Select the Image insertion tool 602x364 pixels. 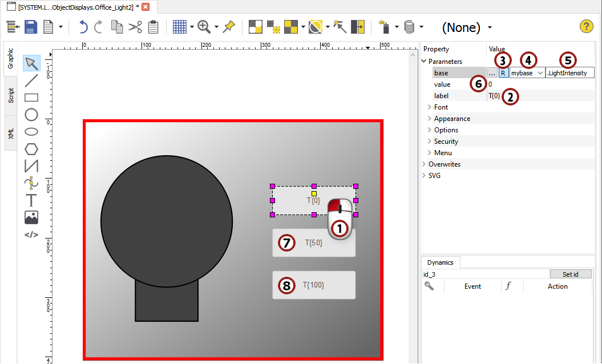coord(31,217)
